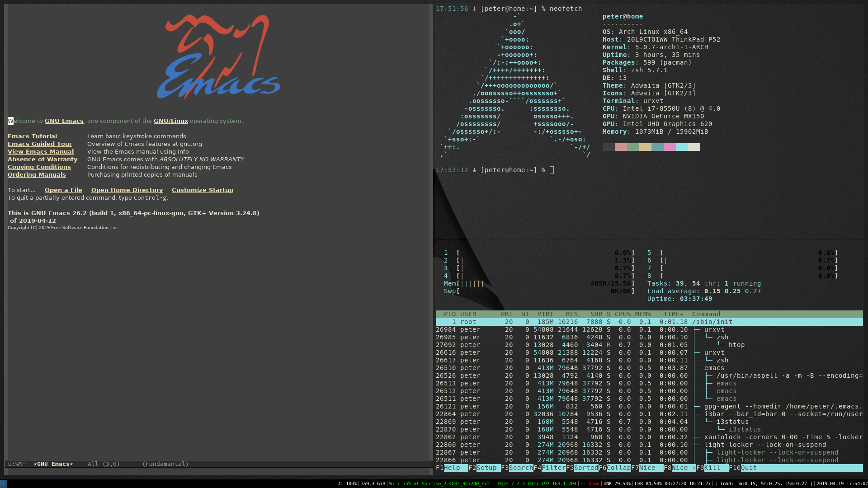Click the pink neofetch color swatch

[x=670, y=147]
